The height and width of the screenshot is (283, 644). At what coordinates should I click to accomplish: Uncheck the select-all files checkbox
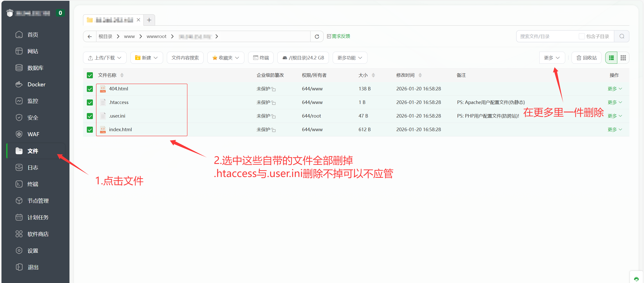click(90, 75)
